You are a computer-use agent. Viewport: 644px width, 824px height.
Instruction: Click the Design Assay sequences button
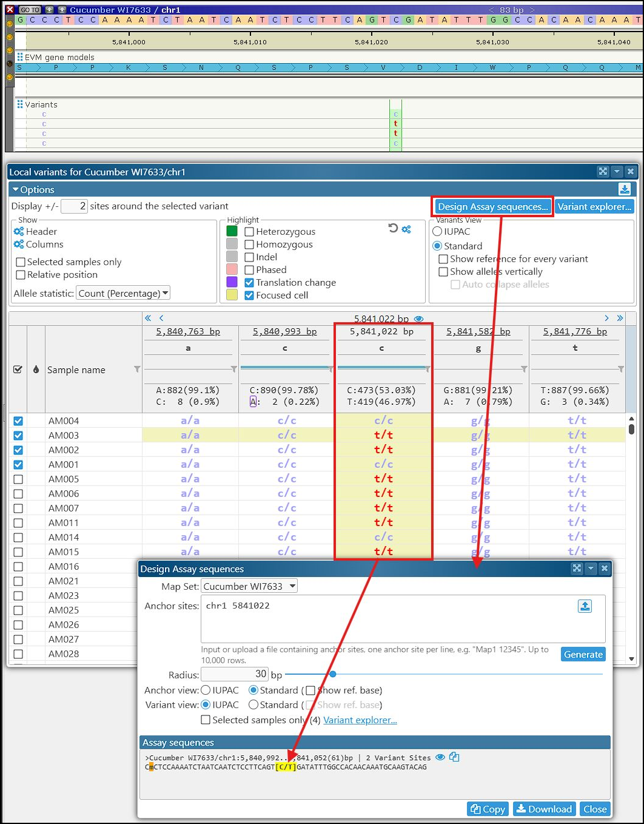[492, 207]
